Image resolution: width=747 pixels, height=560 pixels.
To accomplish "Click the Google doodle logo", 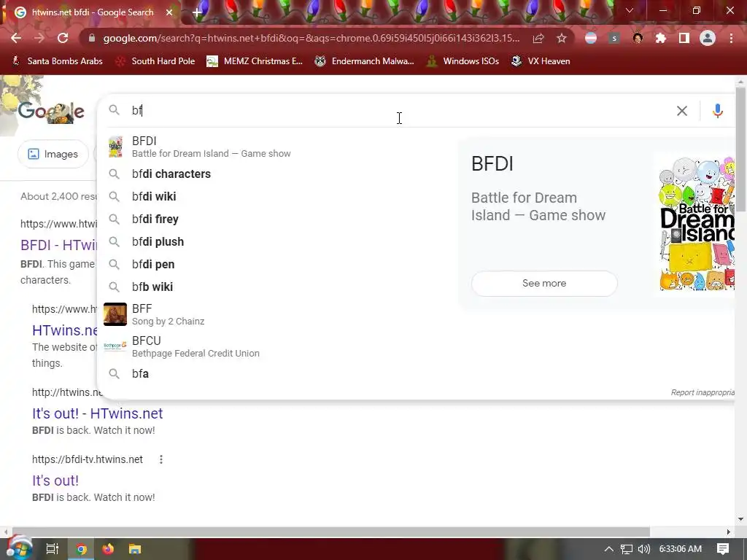I will 52,112.
